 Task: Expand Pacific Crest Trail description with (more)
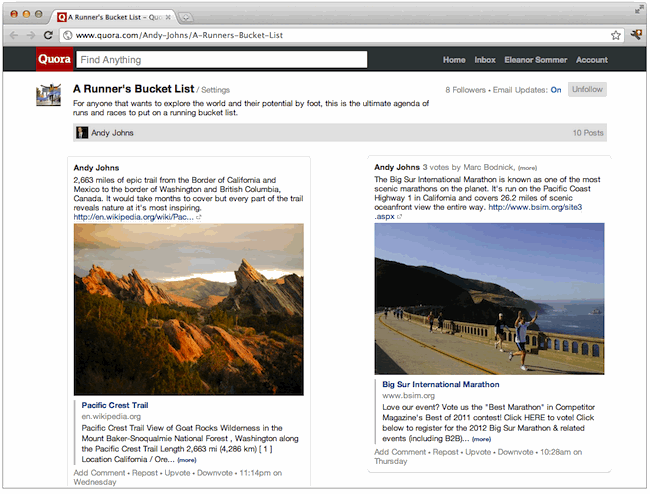pyautogui.click(x=187, y=460)
